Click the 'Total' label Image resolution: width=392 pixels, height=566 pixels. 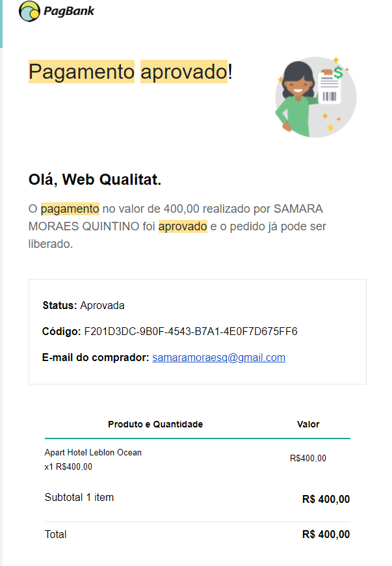(55, 535)
